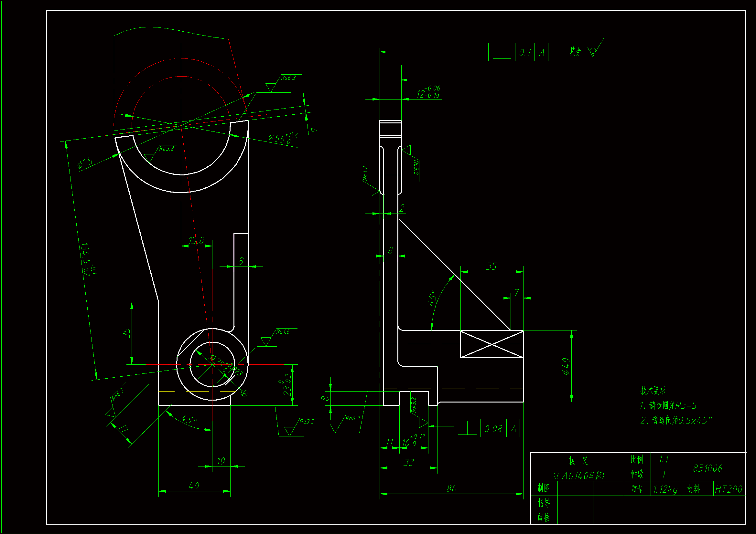
Task: Select the Ø40 diameter dimension
Action: (x=566, y=366)
